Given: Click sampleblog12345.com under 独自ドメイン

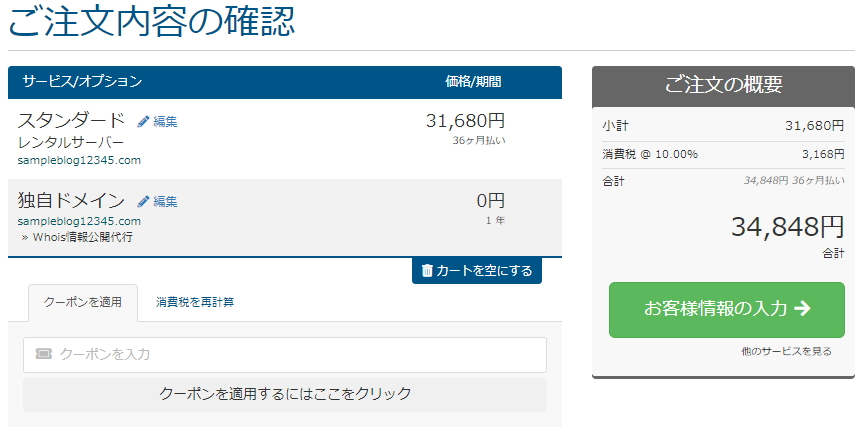Looking at the screenshot, I should (x=79, y=221).
